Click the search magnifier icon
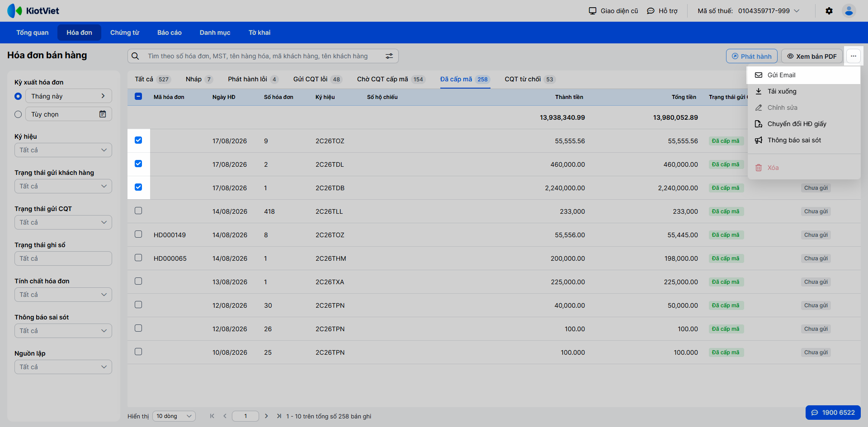The image size is (868, 427). 135,56
